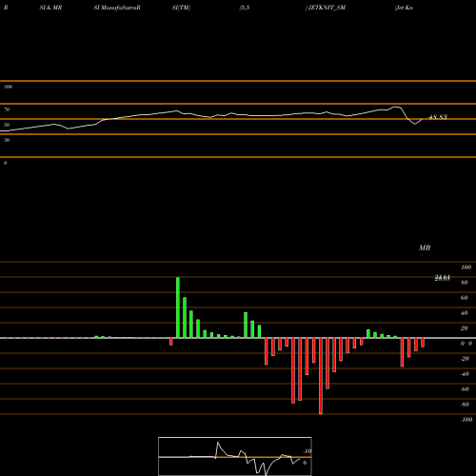The image size is (476, 476).
Task: Select the RSI 50 axis label
Action: click(7, 125)
